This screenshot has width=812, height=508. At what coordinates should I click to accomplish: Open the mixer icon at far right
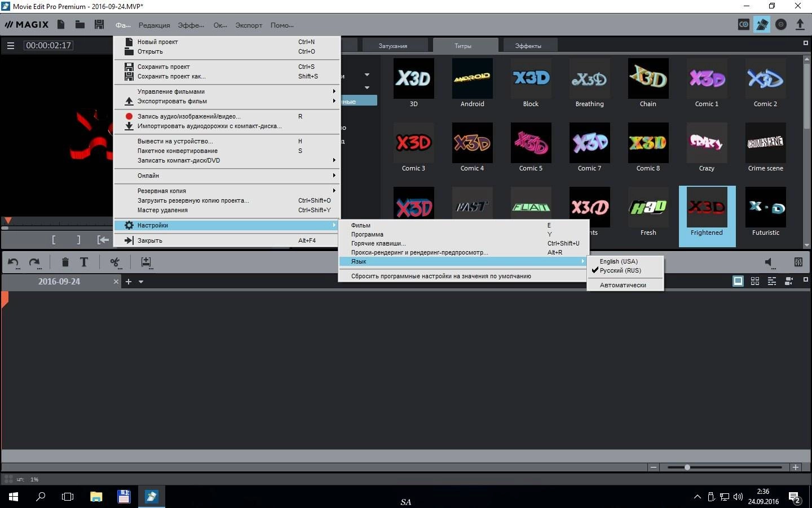coord(798,262)
